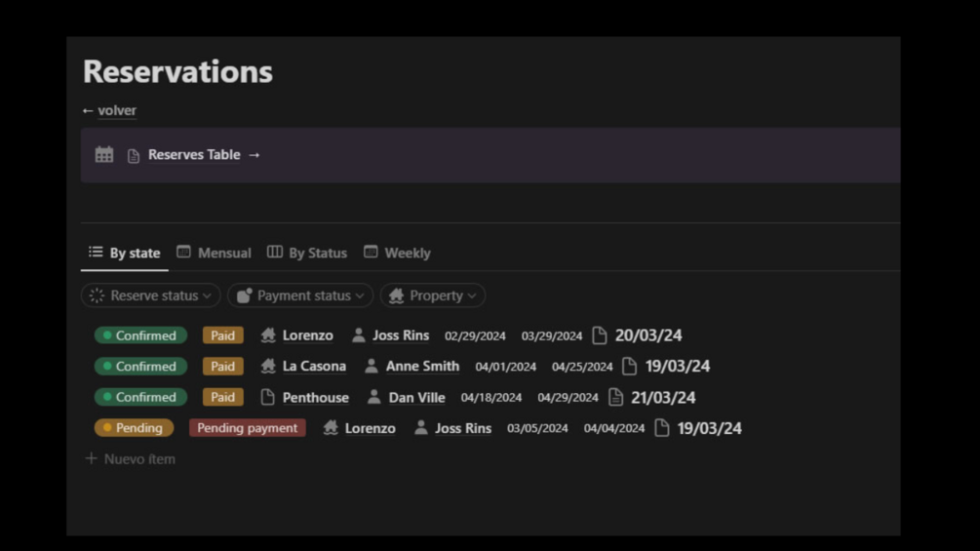Open La Casona property link
The width and height of the screenshot is (980, 551).
tap(314, 366)
